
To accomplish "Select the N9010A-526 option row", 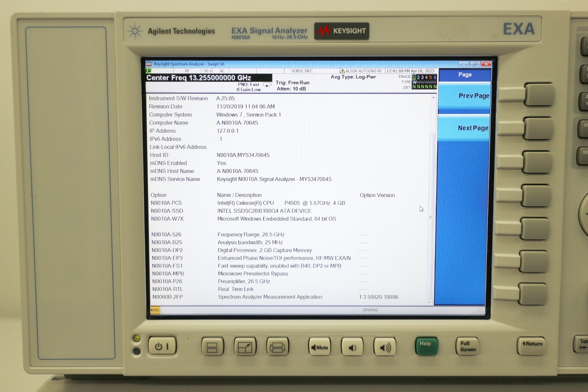I will [259, 235].
